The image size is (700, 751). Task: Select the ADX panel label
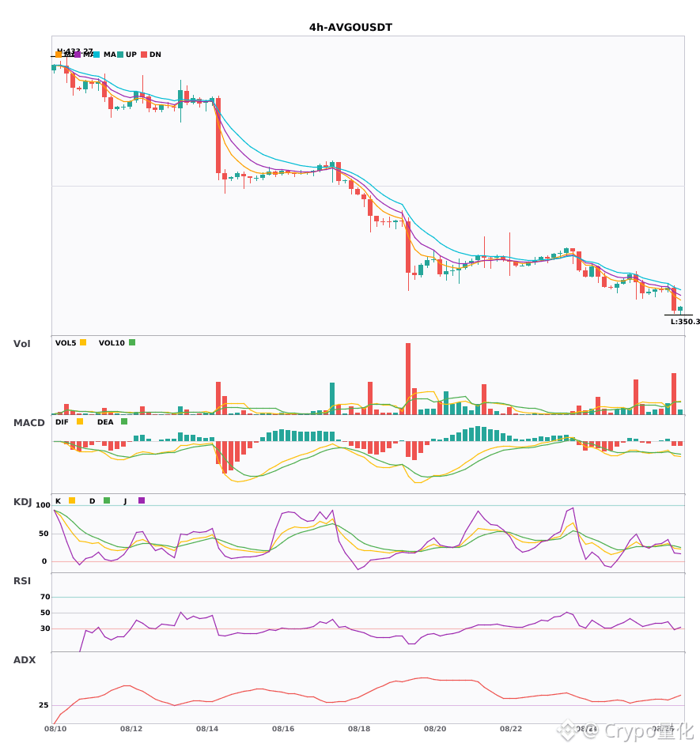25,660
